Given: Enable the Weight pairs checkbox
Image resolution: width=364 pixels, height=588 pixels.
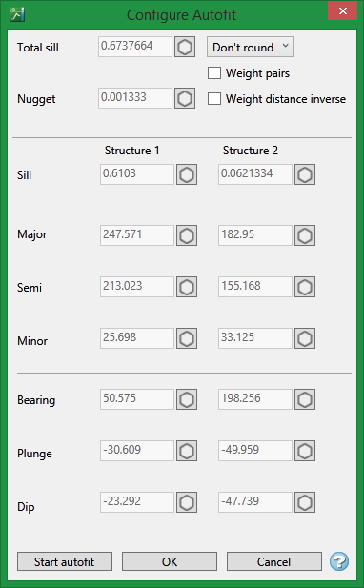Looking at the screenshot, I should click(x=214, y=73).
